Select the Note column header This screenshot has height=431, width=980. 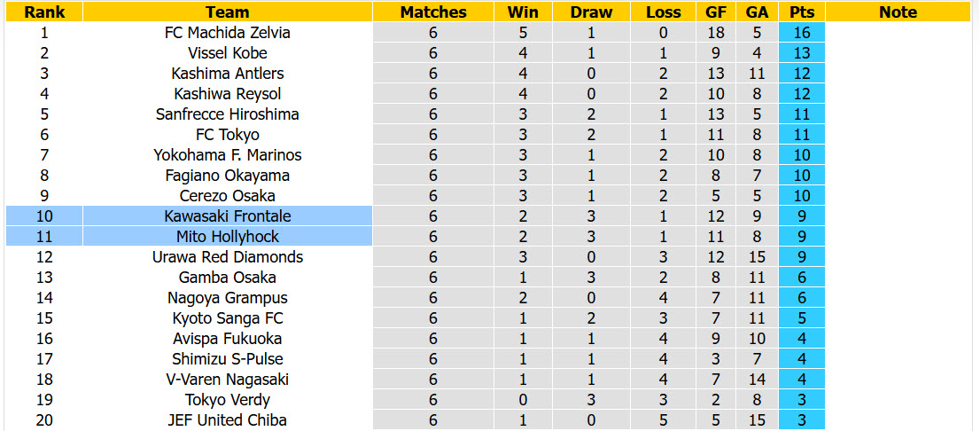tap(898, 12)
